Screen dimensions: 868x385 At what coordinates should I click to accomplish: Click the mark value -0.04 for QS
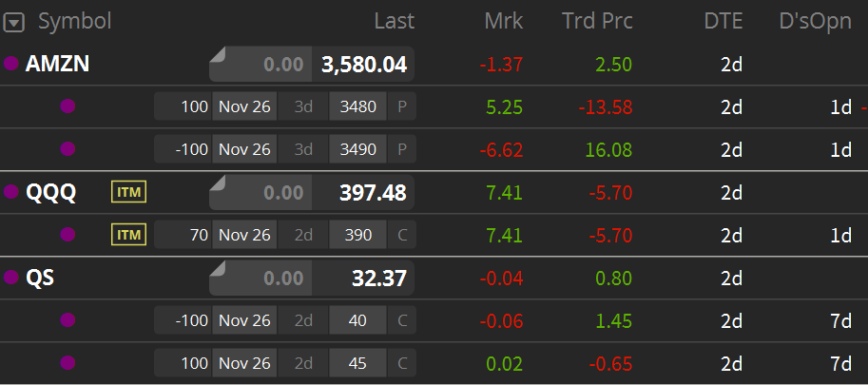pos(501,279)
